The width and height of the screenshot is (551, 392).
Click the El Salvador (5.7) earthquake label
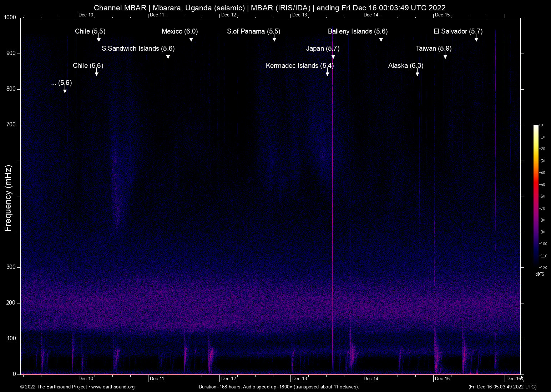point(458,31)
